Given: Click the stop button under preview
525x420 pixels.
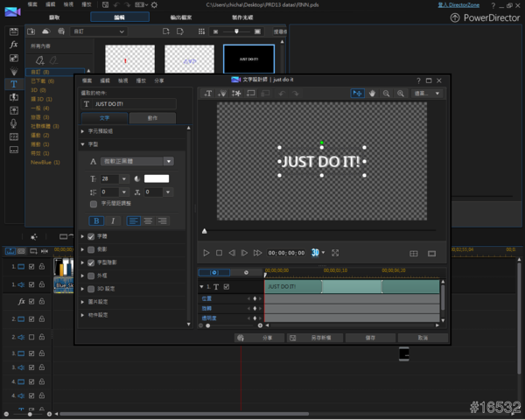Looking at the screenshot, I should [219, 253].
